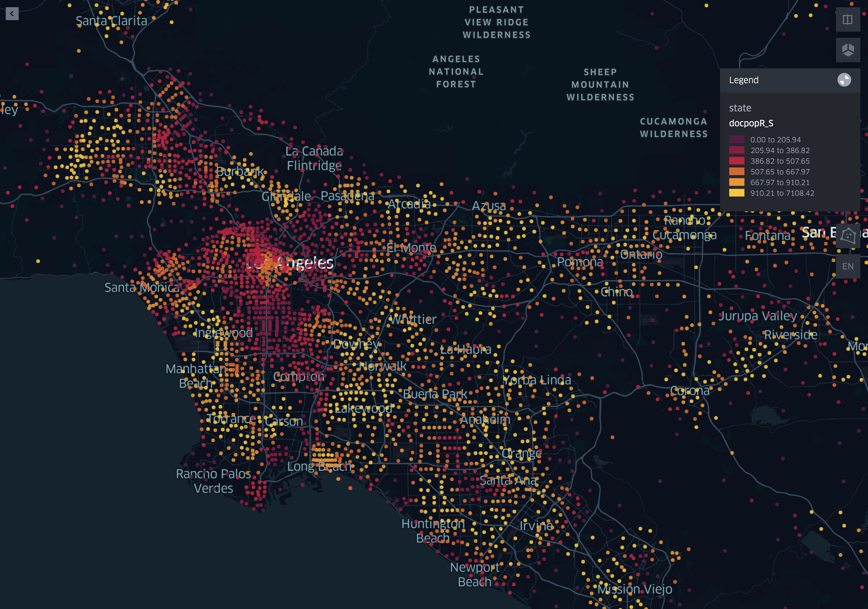The height and width of the screenshot is (609, 868).
Task: Click the amber swatch for 667.97 to 910.21
Action: (x=736, y=182)
